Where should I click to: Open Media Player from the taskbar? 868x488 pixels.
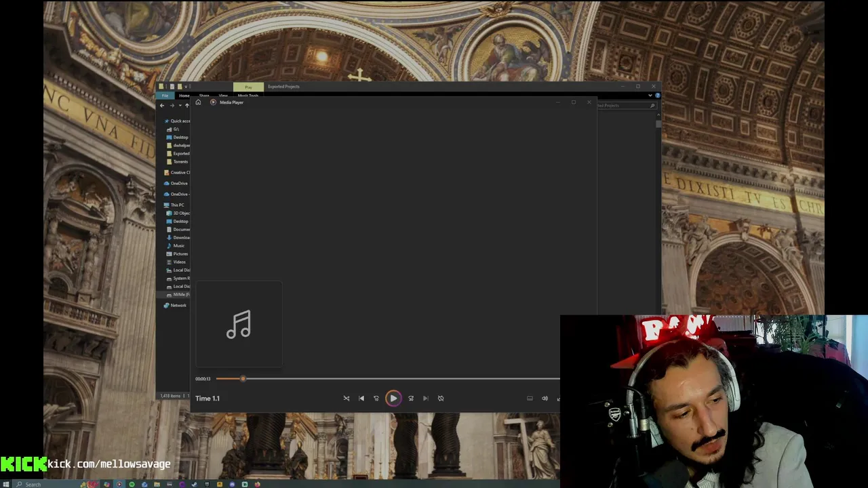click(119, 484)
